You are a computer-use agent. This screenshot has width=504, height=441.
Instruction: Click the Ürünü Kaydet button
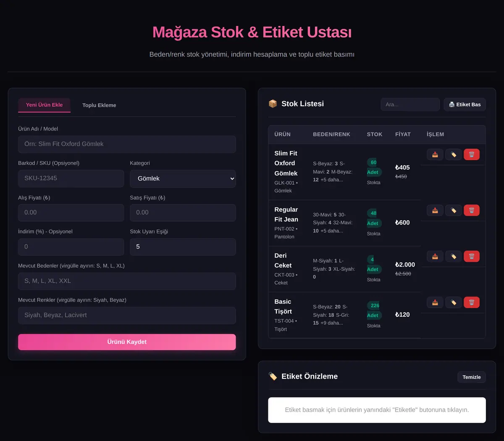point(127,342)
